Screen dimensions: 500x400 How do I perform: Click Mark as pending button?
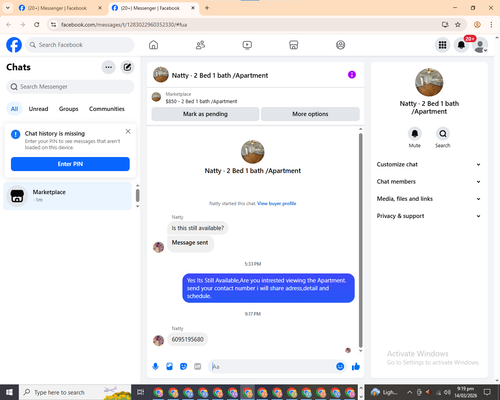tap(205, 114)
